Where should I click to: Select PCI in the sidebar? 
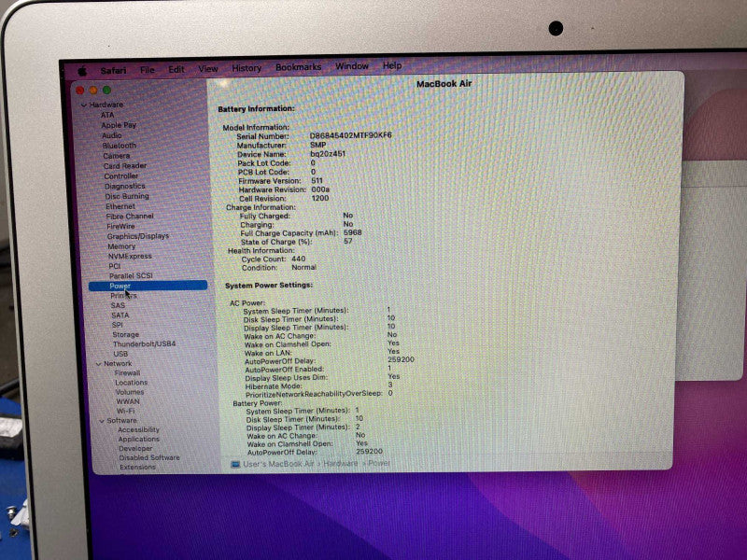[x=114, y=266]
